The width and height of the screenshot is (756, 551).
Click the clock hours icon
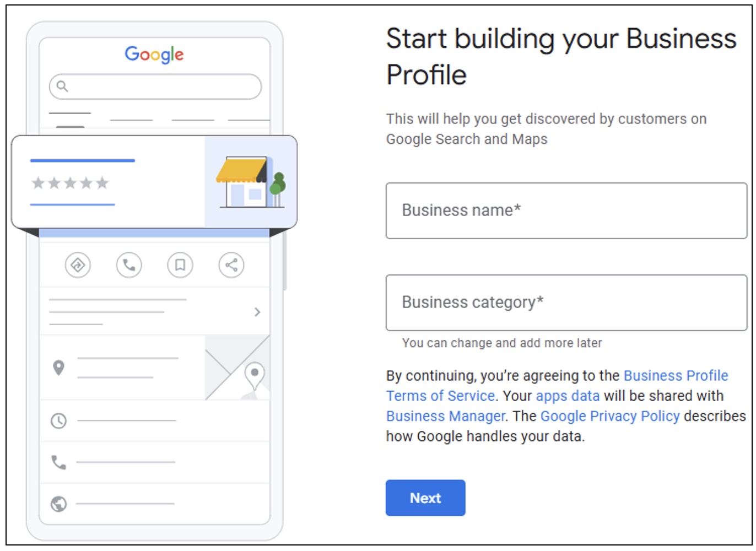pyautogui.click(x=58, y=421)
